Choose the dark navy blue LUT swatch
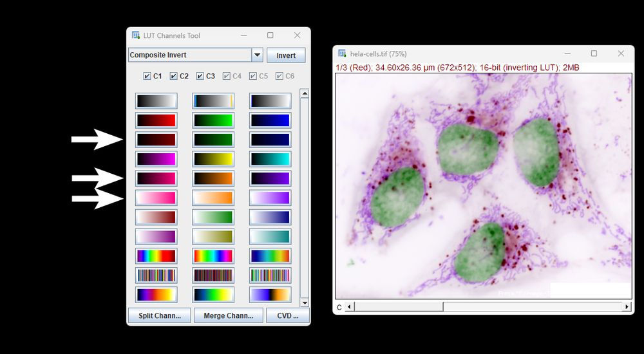Screen dimensions: 644x354 click(x=270, y=140)
